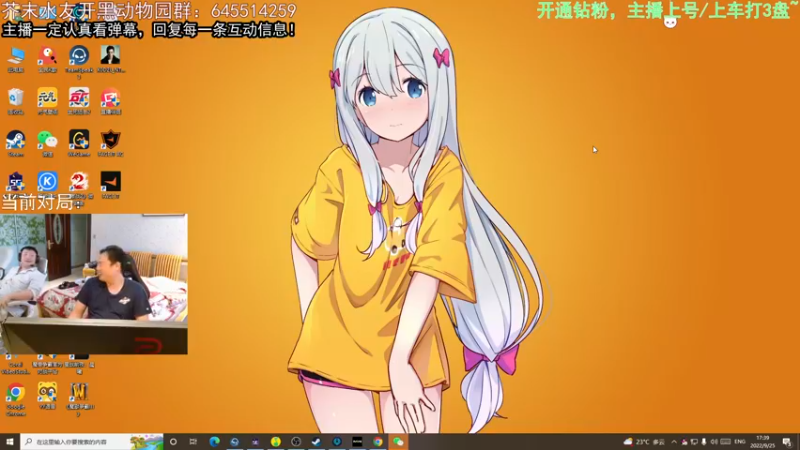Open the taskbar clock and calendar
Viewport: 800px width, 450px height.
tap(762, 442)
